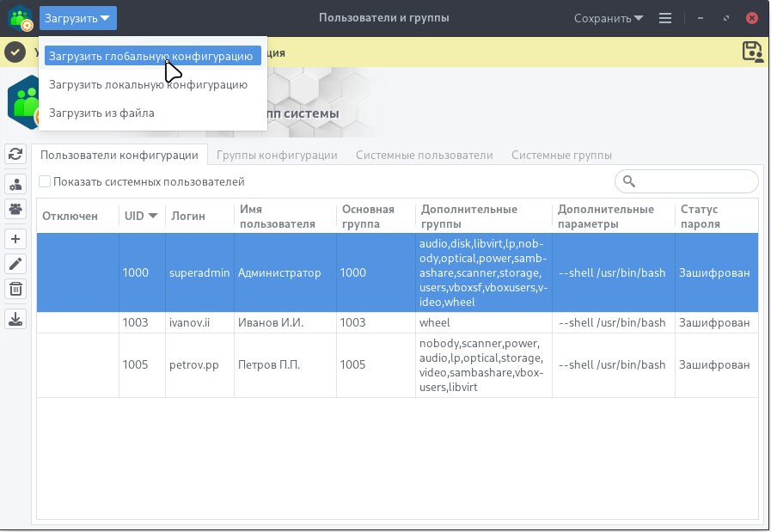Click the save-user floppy icon in the yellow bar
771x532 pixels.
pos(752,52)
